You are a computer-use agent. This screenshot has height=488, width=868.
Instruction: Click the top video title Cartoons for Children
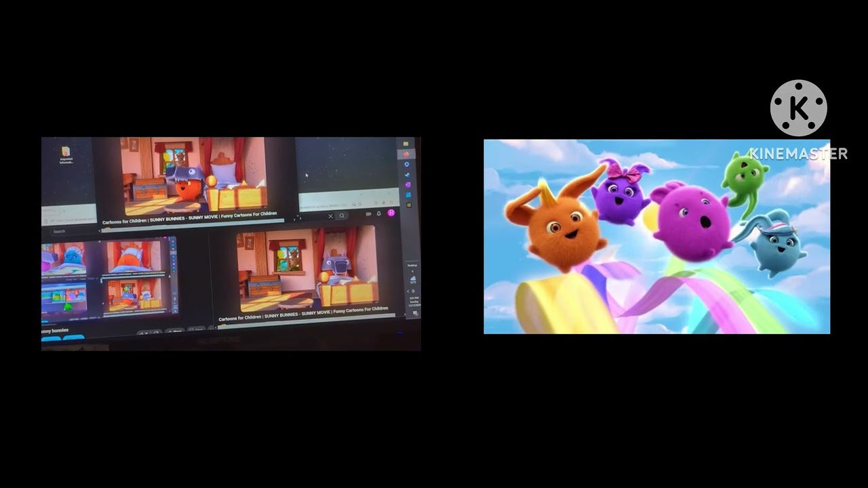190,218
